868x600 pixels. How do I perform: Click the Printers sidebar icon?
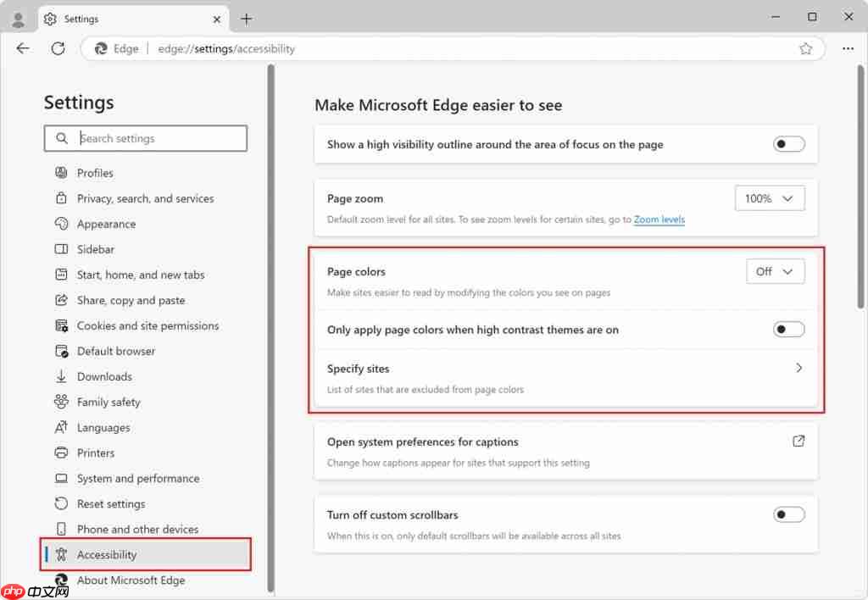62,453
